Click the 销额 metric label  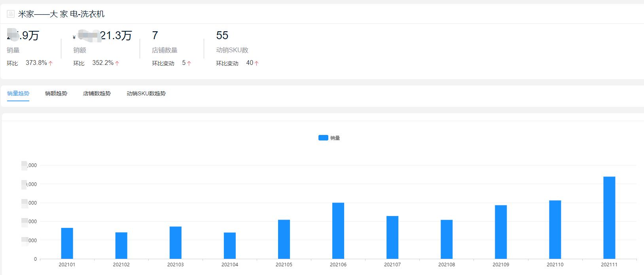[80, 50]
